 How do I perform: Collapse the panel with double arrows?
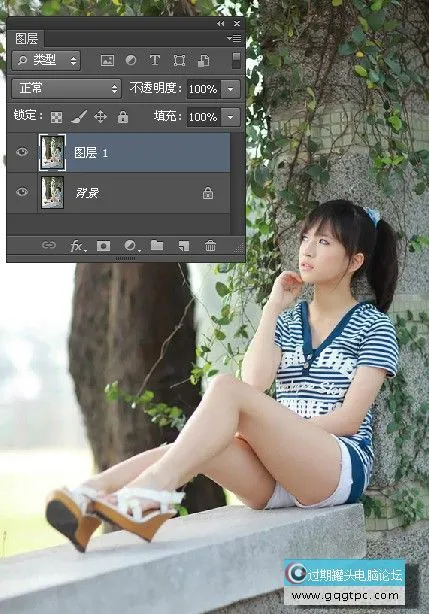tap(221, 23)
